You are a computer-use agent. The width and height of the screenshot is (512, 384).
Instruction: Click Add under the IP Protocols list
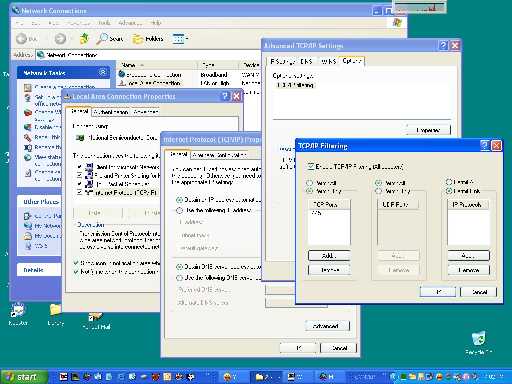468,256
